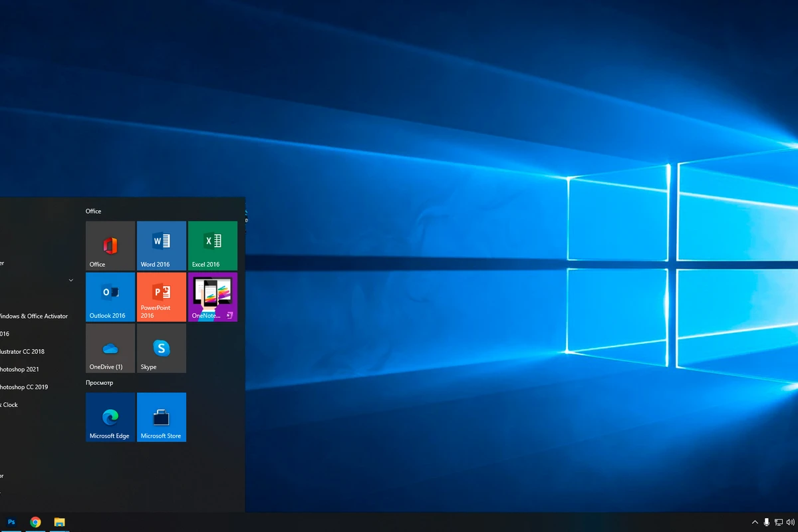Click the microphone icon in system tray

coord(767,523)
